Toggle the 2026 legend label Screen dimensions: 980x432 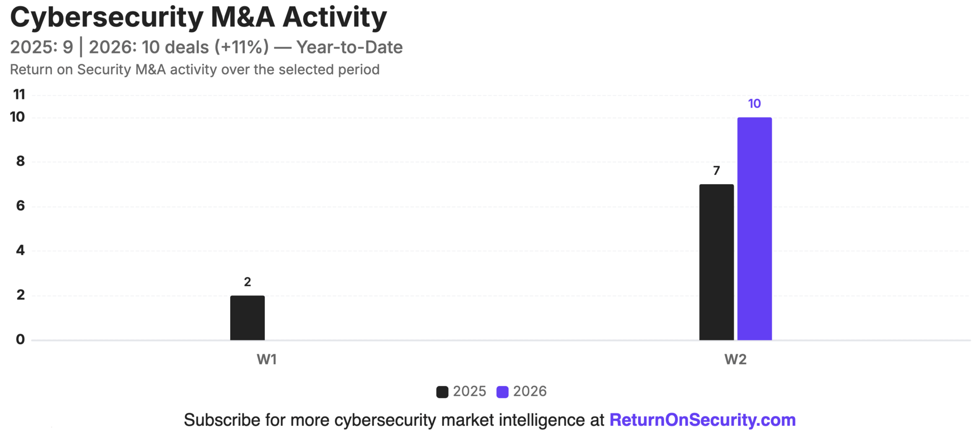530,391
